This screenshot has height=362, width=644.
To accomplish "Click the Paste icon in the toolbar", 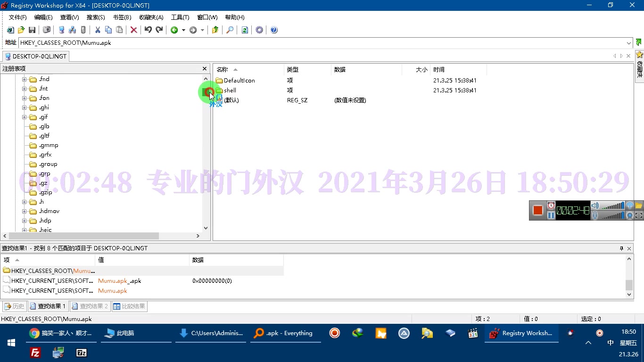I will pyautogui.click(x=120, y=30).
